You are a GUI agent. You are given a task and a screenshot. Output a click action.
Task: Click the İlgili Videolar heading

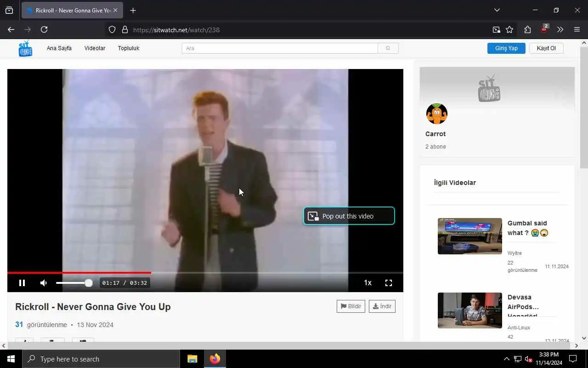(455, 183)
